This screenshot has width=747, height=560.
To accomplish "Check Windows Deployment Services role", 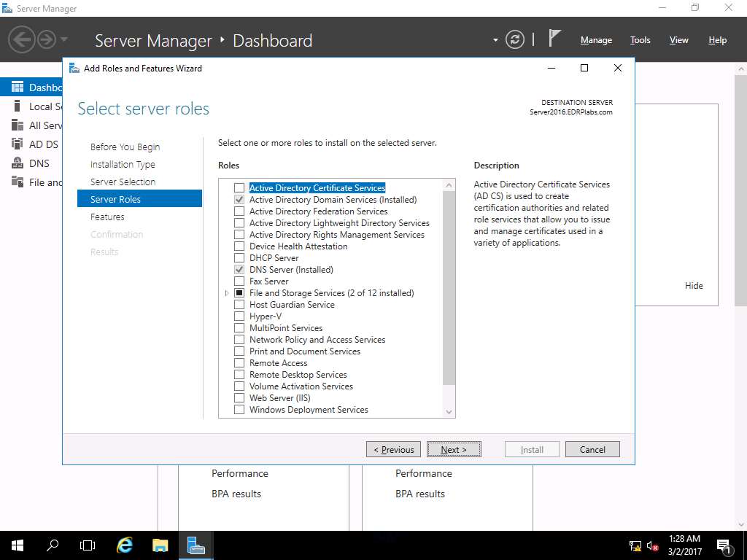I will tap(239, 410).
